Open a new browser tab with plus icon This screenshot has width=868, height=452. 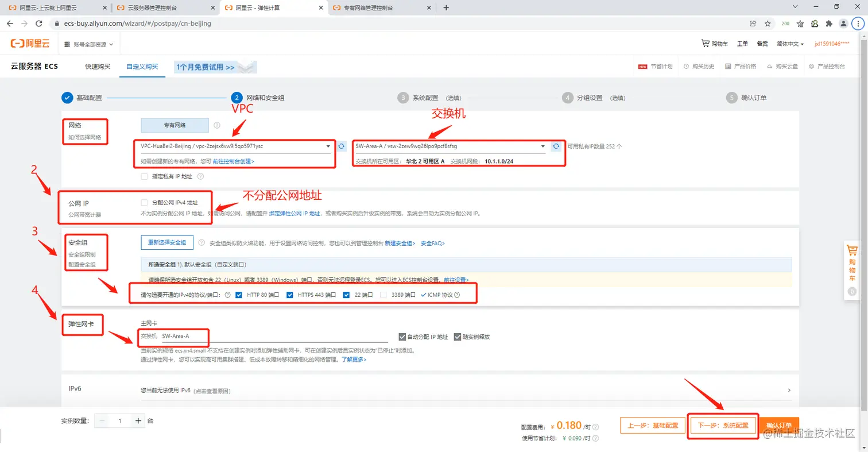pyautogui.click(x=446, y=8)
